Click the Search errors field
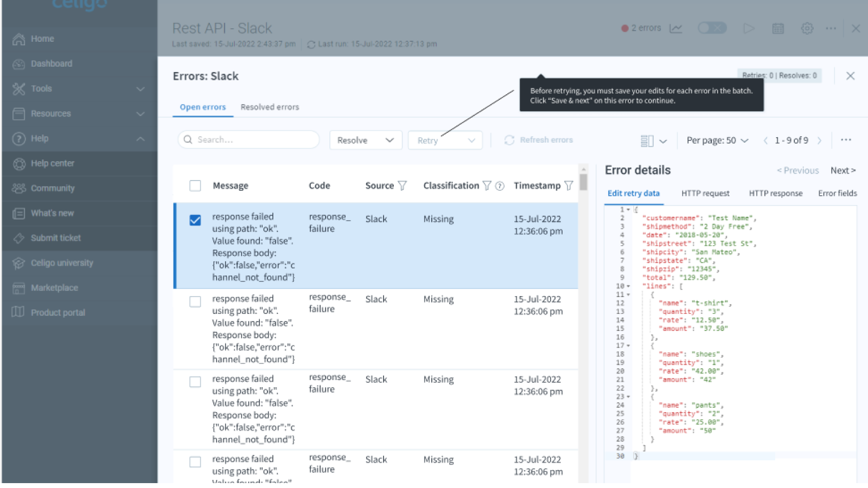 click(248, 140)
